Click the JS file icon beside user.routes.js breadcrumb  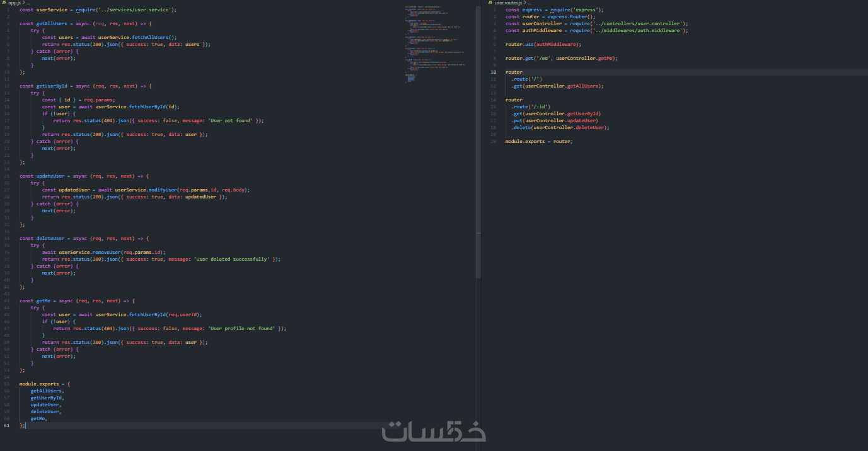point(490,3)
